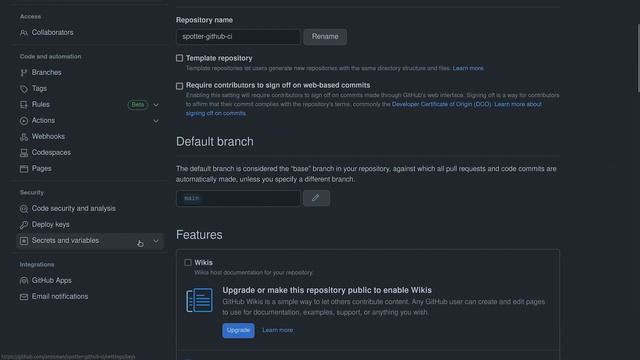640x360 pixels.
Task: Click the Deploy keys key icon
Action: (x=24, y=224)
